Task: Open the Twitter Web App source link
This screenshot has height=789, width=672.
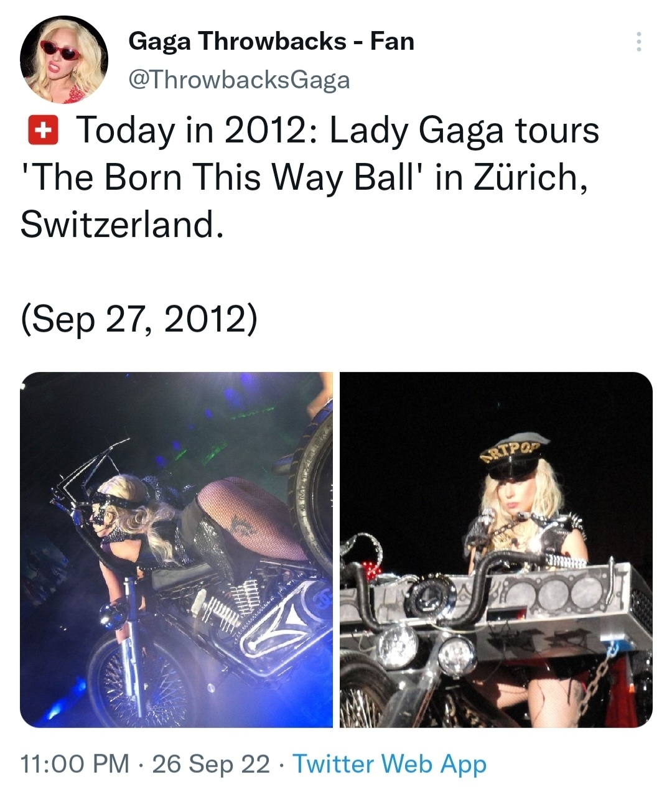Action: [x=390, y=763]
